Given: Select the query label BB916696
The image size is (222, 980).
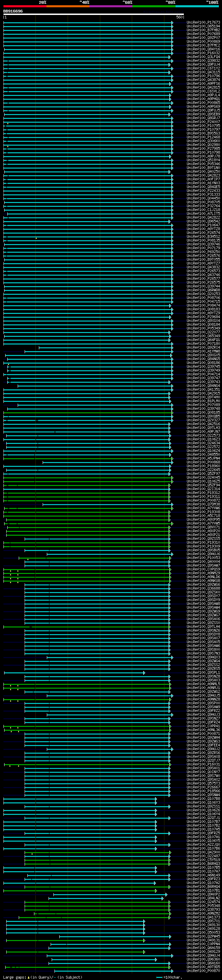Looking at the screenshot, I should [13, 11].
